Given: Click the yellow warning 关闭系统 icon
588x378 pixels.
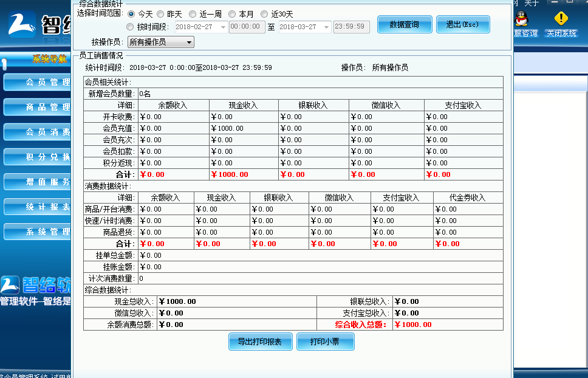Looking at the screenshot, I should click(x=560, y=19).
